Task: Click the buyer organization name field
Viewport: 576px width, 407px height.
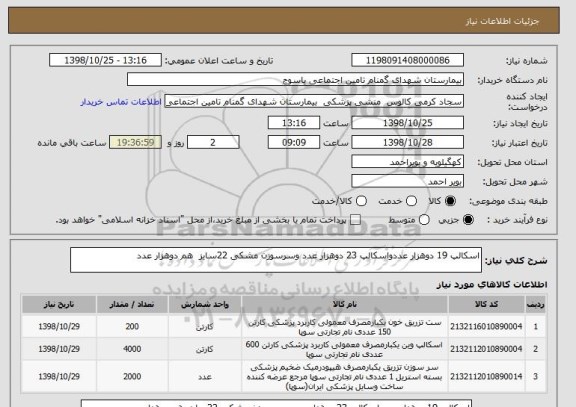Action: pos(295,79)
